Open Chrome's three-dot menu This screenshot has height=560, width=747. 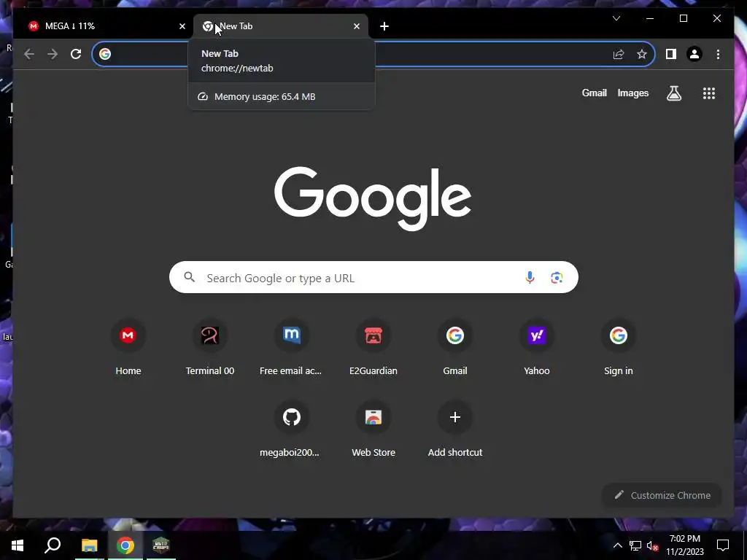(718, 54)
